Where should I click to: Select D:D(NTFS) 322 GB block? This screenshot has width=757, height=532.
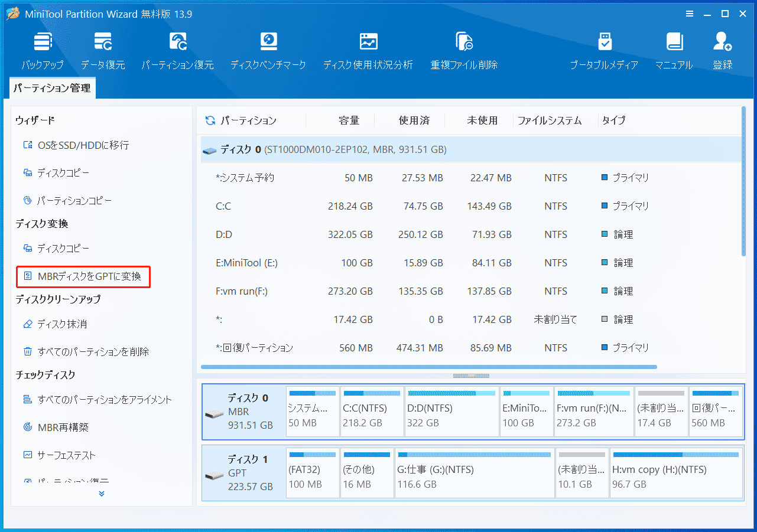tap(451, 412)
